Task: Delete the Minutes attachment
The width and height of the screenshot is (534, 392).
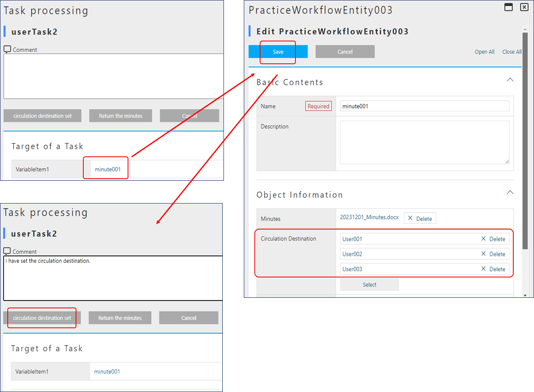Action: (420, 219)
